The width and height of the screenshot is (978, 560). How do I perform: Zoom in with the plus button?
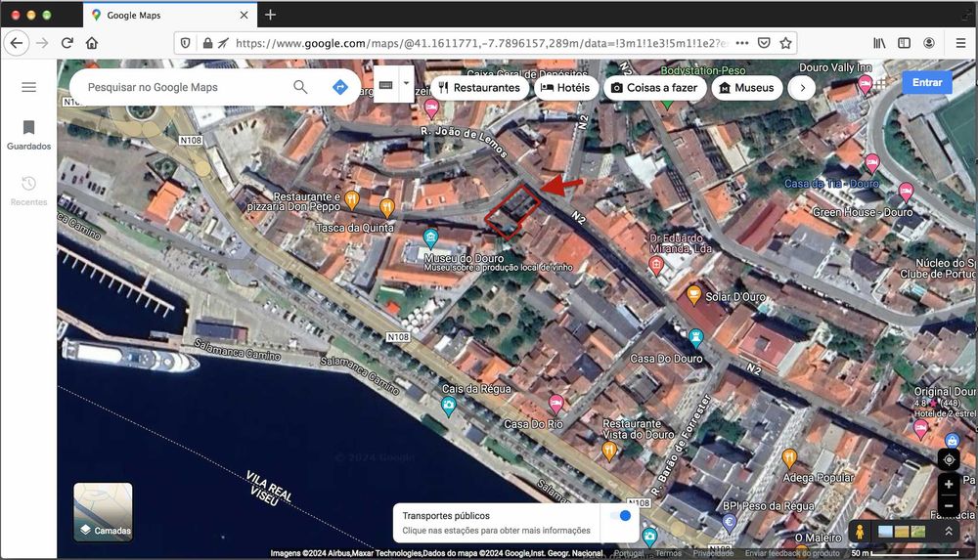(949, 484)
